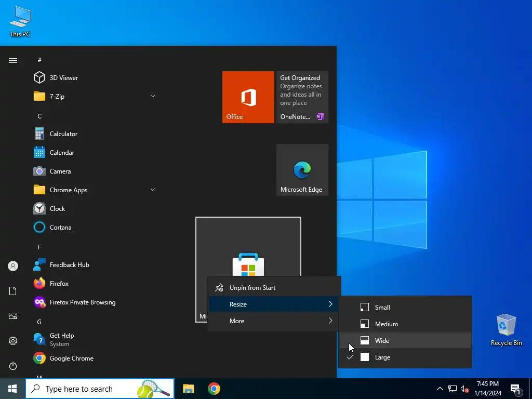Click the G letter group header
Screen dimensions: 532x399
point(39,322)
